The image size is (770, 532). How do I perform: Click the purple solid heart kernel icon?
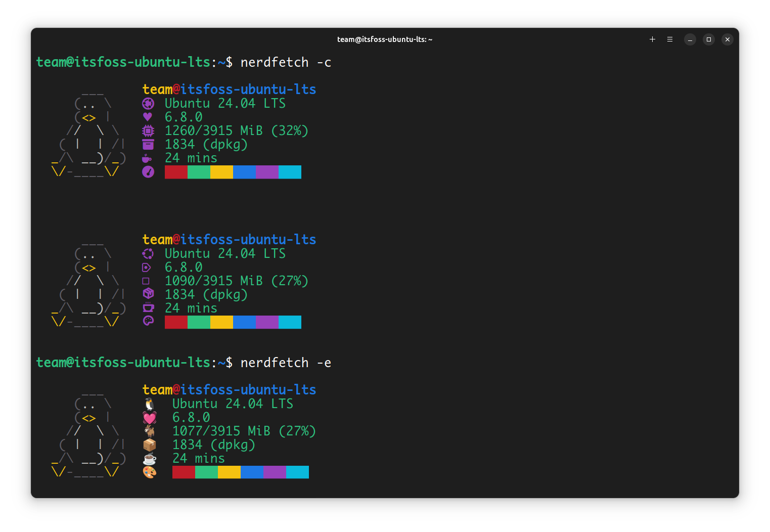tap(148, 117)
